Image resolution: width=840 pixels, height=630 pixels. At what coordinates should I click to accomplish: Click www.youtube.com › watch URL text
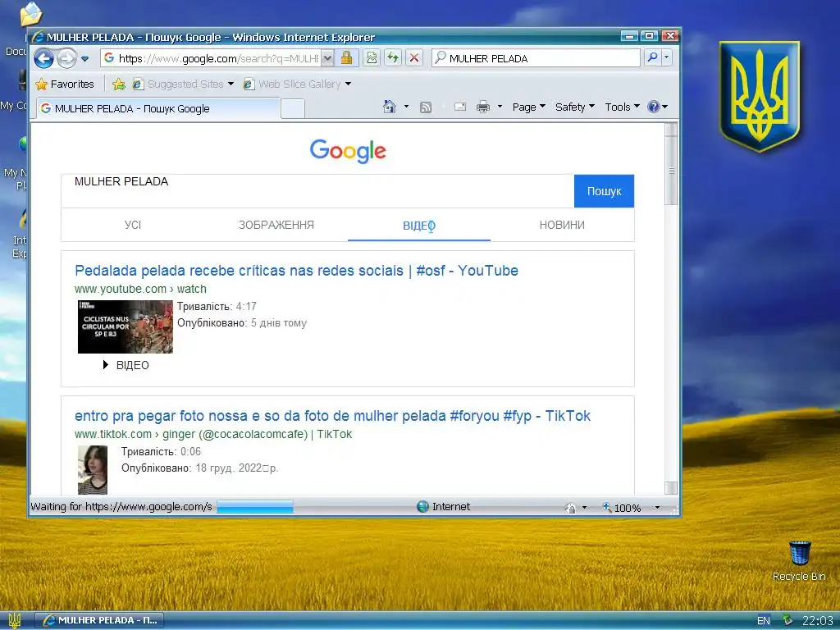140,289
